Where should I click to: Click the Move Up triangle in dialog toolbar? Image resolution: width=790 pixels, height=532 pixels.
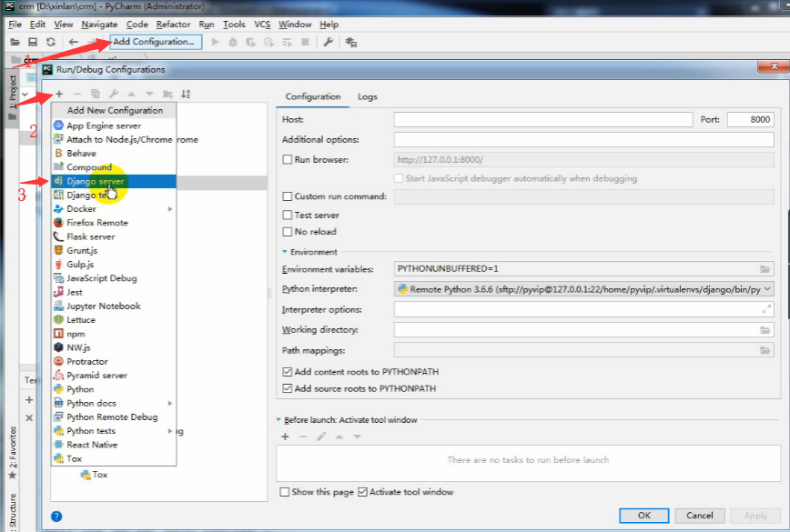131,94
